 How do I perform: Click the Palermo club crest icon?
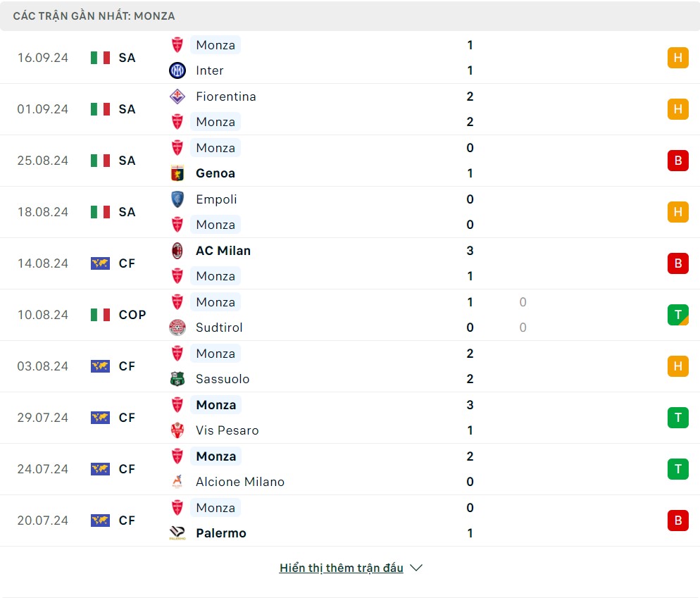click(177, 533)
